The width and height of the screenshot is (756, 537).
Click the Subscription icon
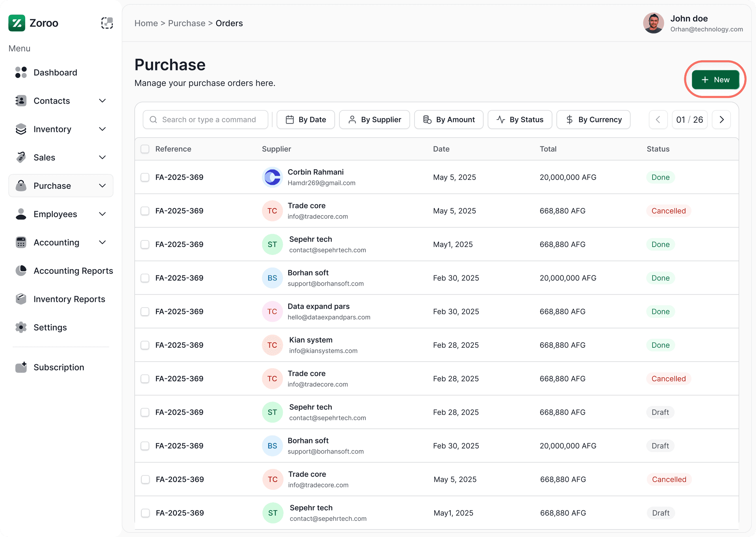[x=20, y=367]
